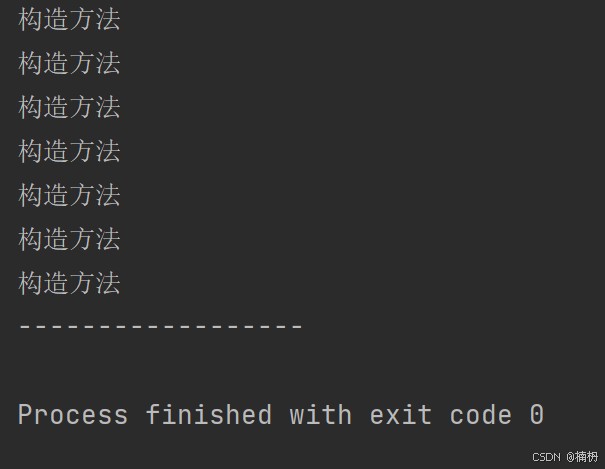Click the word "Process" in console output

coord(73,415)
